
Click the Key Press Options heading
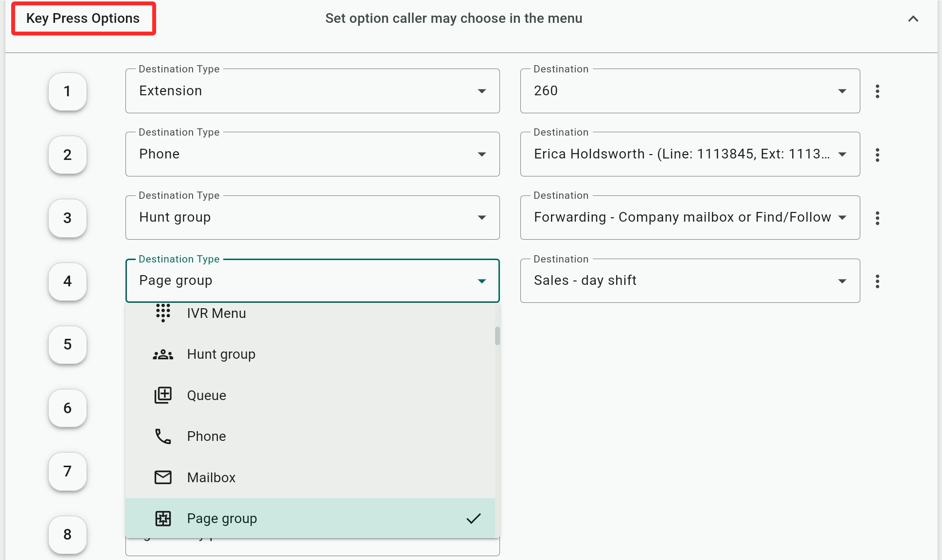click(x=83, y=18)
